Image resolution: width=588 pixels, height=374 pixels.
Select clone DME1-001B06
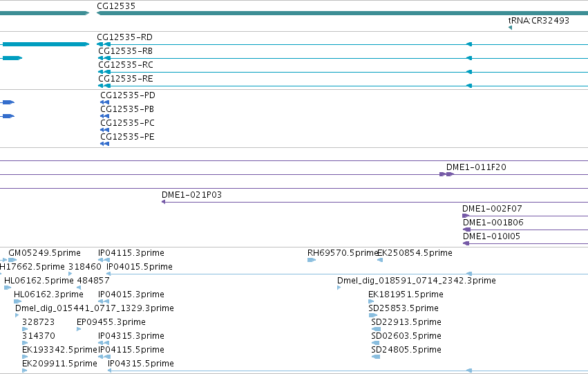click(493, 223)
